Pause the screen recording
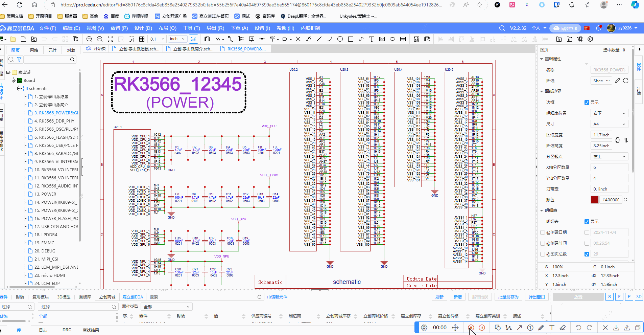644x335 pixels. coord(482,328)
